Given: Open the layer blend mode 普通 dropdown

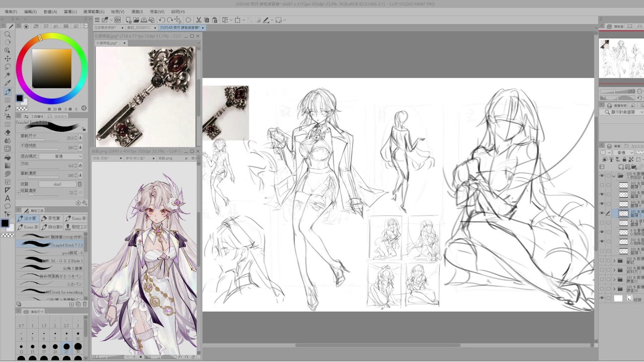Looking at the screenshot, I should [x=624, y=153].
